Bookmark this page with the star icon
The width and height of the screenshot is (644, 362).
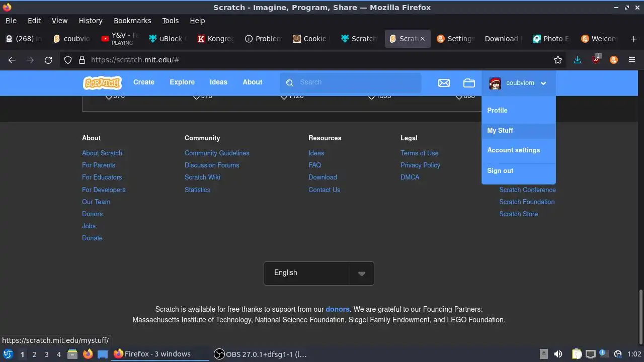click(x=558, y=60)
